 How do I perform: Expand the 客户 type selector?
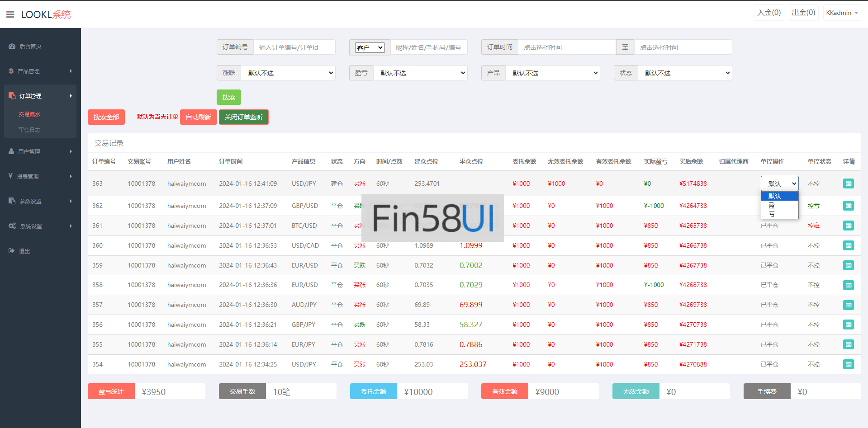370,47
